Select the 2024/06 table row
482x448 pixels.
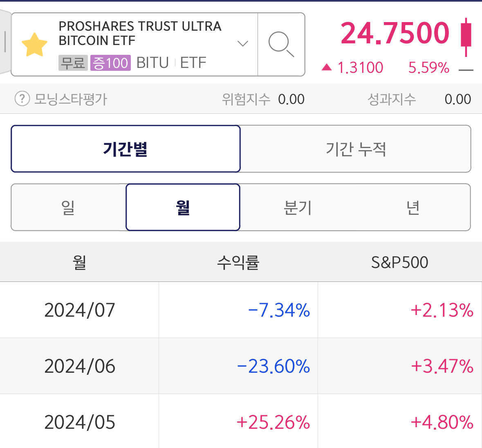click(x=241, y=366)
